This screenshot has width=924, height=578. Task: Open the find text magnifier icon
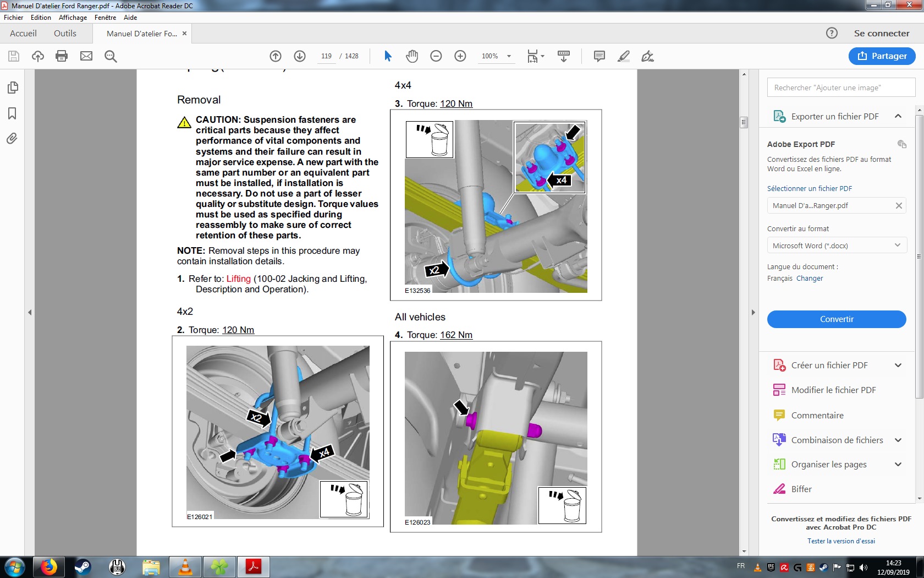click(x=111, y=56)
